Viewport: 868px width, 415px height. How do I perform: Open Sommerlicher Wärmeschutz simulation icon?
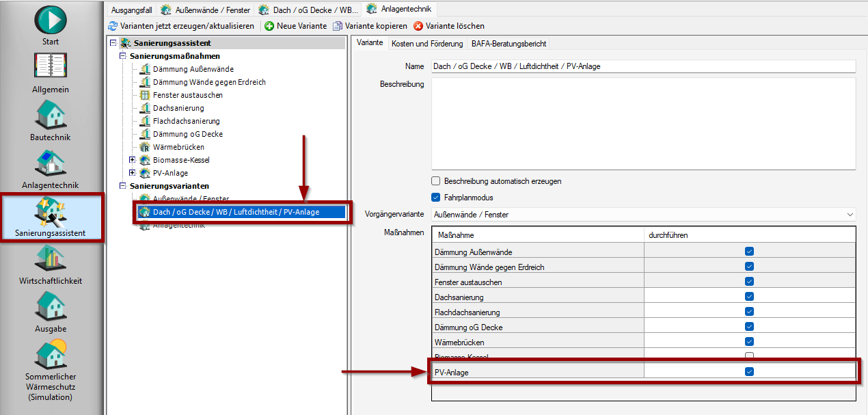coord(51,354)
